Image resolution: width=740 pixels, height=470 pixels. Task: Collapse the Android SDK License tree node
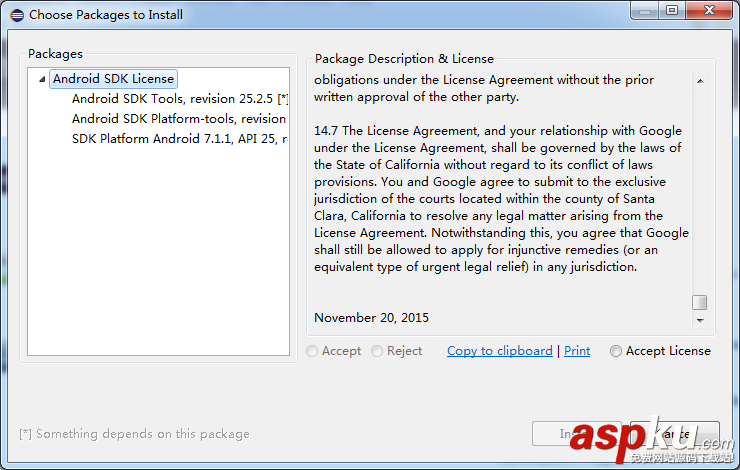click(x=41, y=79)
